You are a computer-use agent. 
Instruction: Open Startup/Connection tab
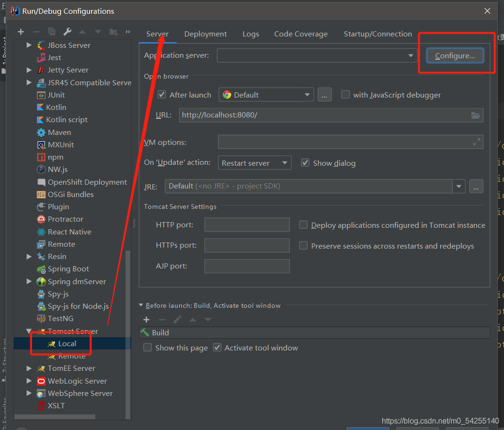point(378,34)
